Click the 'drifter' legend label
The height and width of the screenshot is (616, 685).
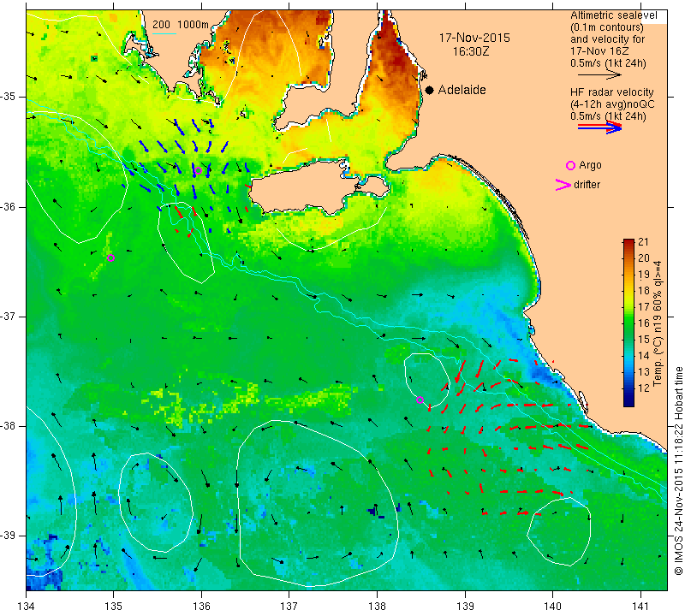[587, 185]
